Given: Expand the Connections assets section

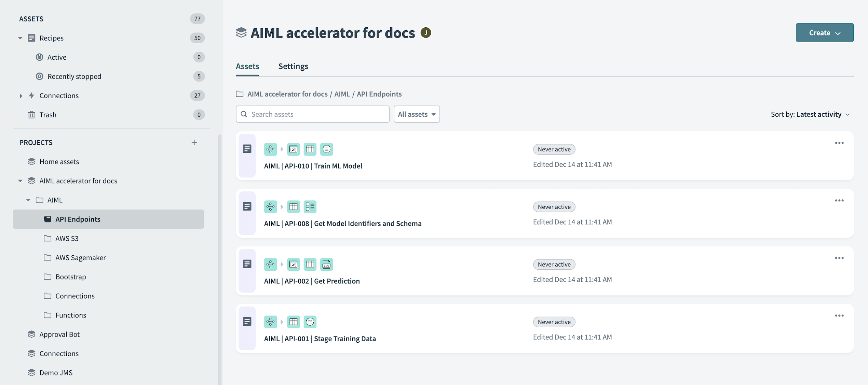Looking at the screenshot, I should point(21,96).
